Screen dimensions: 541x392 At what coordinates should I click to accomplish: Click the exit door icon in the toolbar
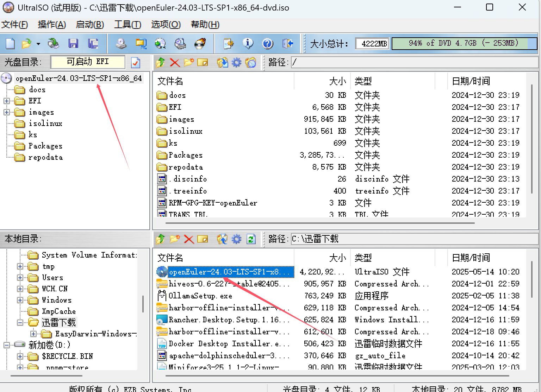point(288,44)
